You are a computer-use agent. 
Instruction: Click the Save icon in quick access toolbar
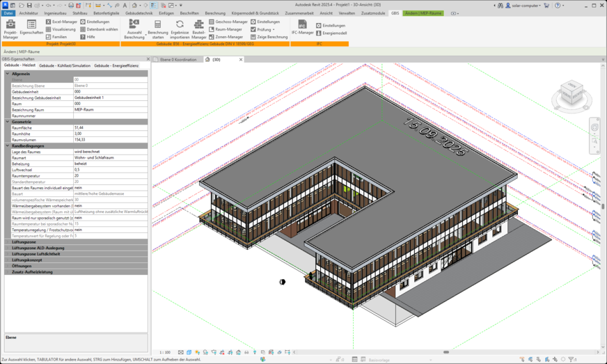(29, 6)
